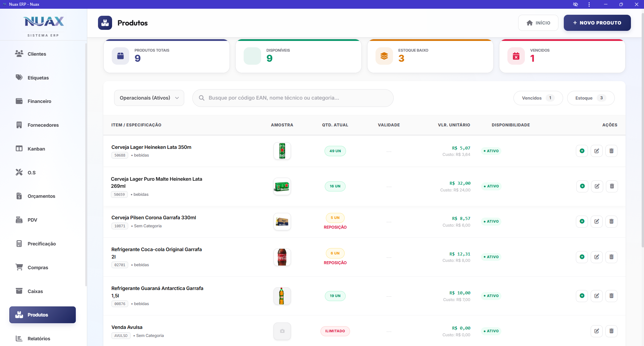Edit Cerveja Pilsen Corona Garrafa product
644x346 pixels.
pos(597,221)
